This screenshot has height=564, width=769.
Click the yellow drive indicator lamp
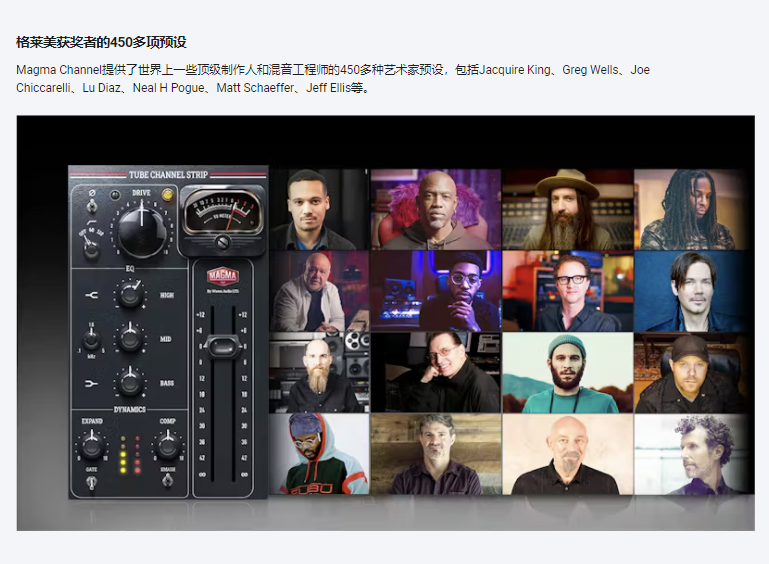click(x=167, y=195)
